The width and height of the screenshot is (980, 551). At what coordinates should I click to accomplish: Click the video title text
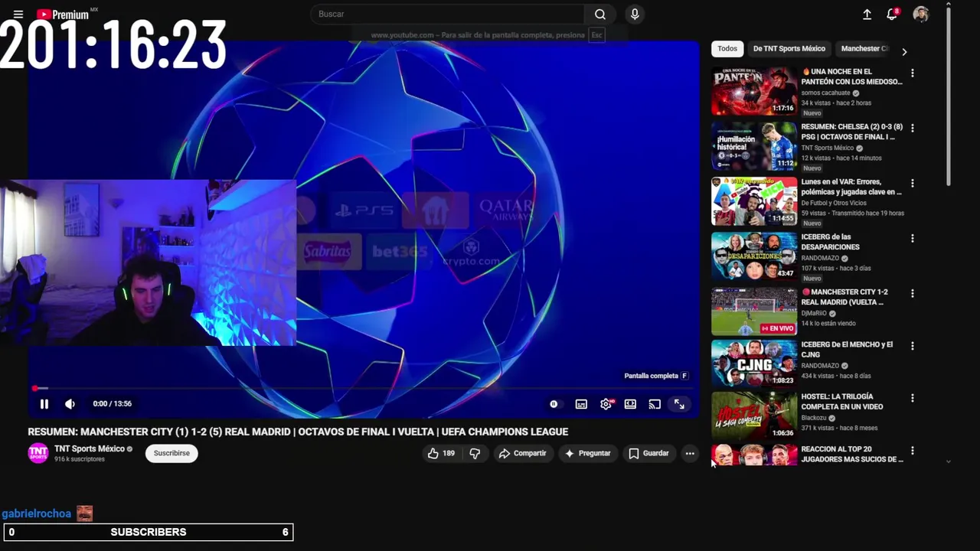tap(298, 432)
